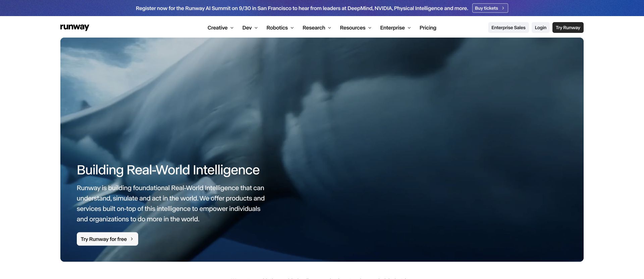The height and width of the screenshot is (279, 644).
Task: Click the arrow icon beside Buy tickets
Action: click(503, 8)
